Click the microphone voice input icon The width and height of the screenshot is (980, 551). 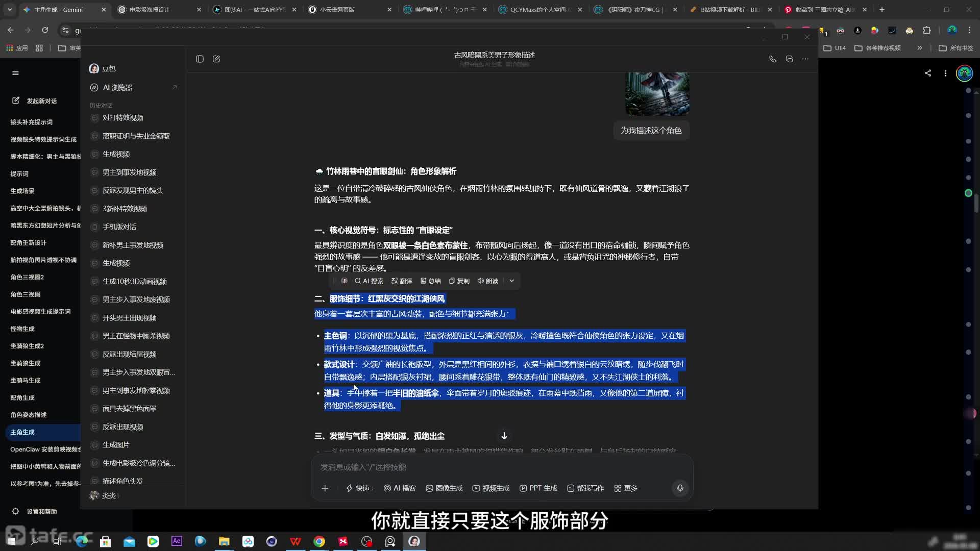click(680, 488)
